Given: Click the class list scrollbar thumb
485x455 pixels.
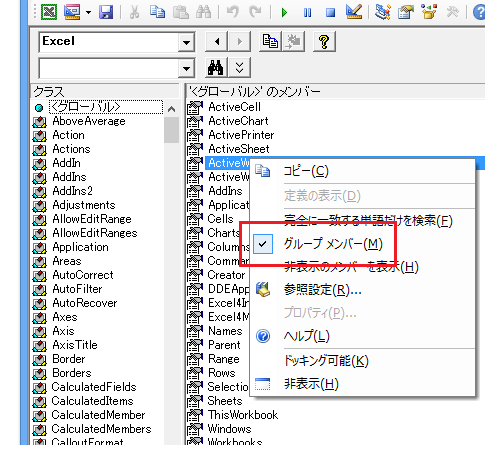Looking at the screenshot, I should pyautogui.click(x=171, y=130).
